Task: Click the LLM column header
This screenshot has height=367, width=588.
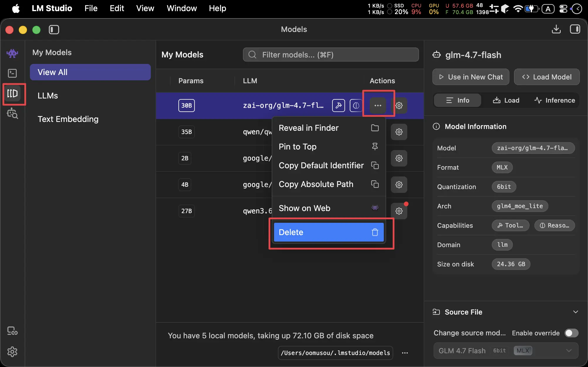Action: pos(250,81)
